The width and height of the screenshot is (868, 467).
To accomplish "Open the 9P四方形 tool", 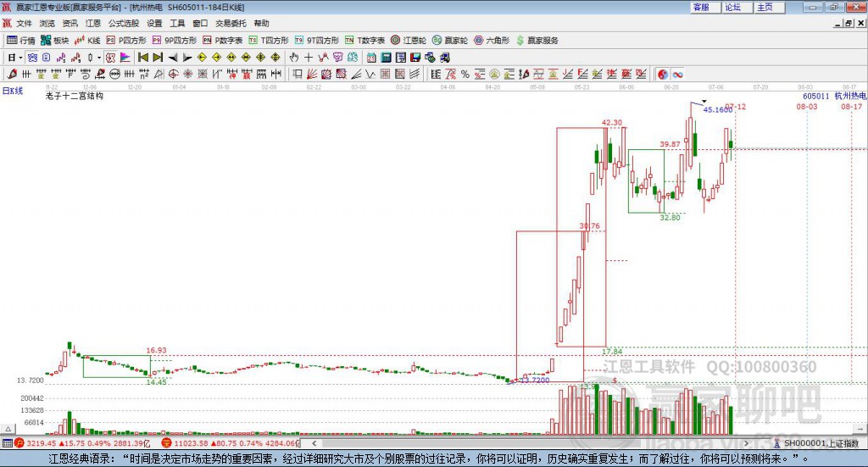I will point(174,41).
